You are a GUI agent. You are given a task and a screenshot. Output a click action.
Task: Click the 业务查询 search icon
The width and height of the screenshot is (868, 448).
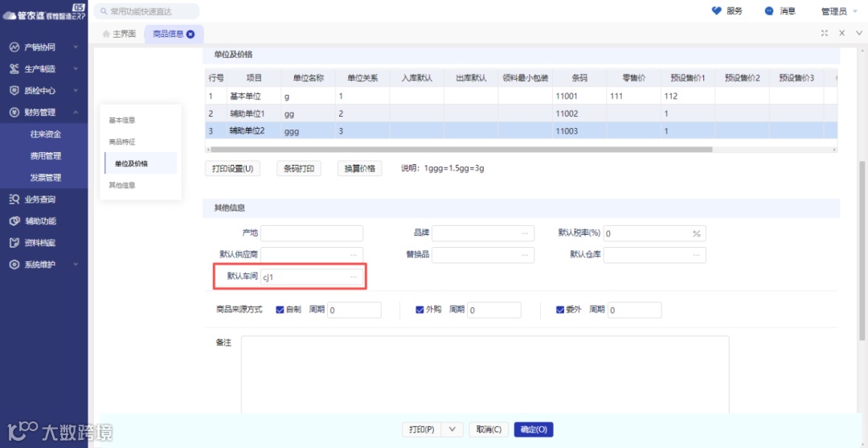pos(15,199)
